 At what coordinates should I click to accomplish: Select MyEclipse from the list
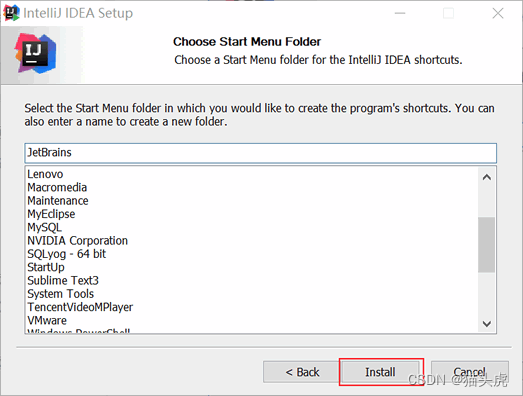point(51,214)
